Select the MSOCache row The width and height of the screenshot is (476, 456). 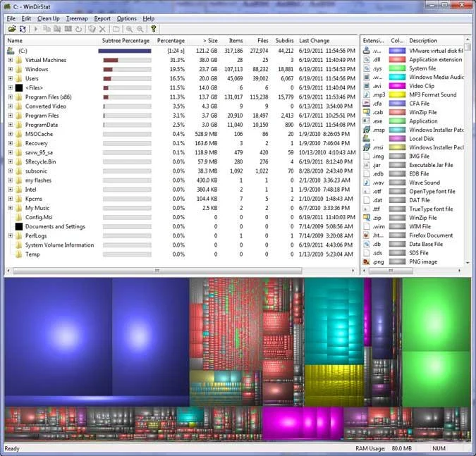click(181, 134)
